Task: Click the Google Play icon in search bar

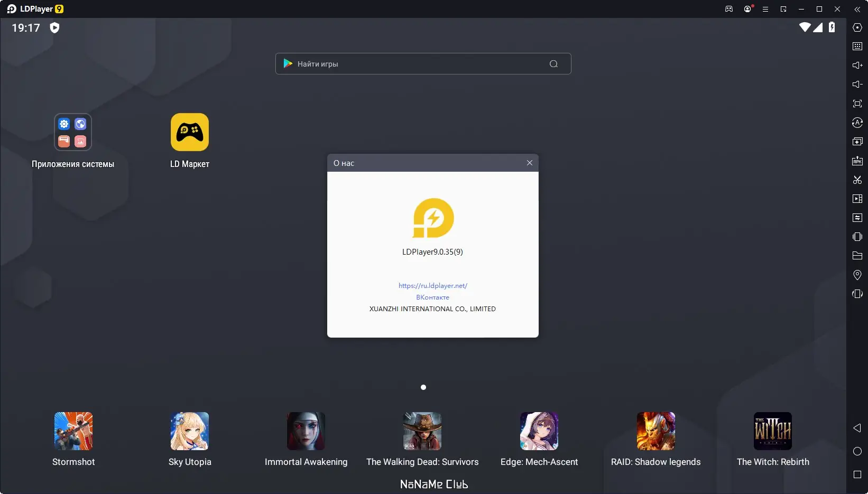Action: (x=288, y=63)
